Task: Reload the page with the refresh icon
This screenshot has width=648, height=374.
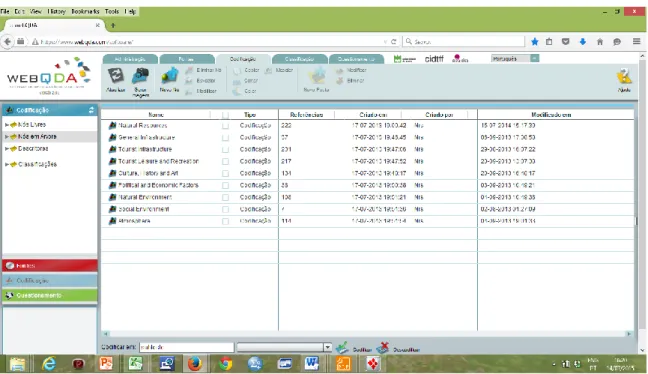Action: pyautogui.click(x=394, y=42)
